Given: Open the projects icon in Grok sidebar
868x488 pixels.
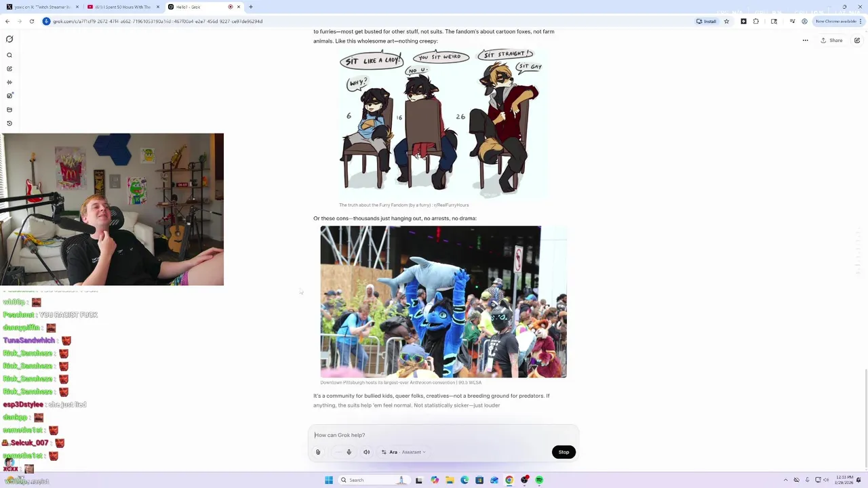Looking at the screenshot, I should coord(9,110).
